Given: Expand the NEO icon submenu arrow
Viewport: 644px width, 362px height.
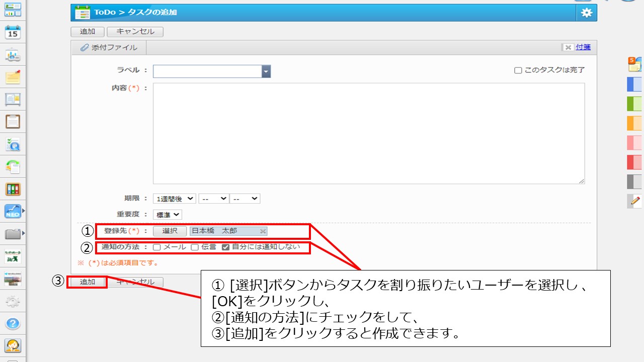Looking at the screenshot, I should coord(24,211).
